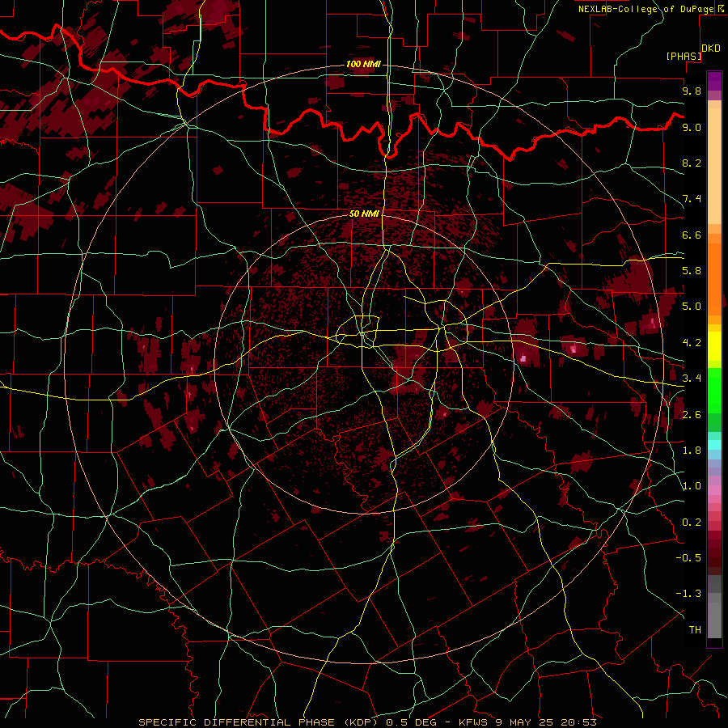The height and width of the screenshot is (728, 728).
Task: Click the -0.5 value on the scale
Action: 688,558
